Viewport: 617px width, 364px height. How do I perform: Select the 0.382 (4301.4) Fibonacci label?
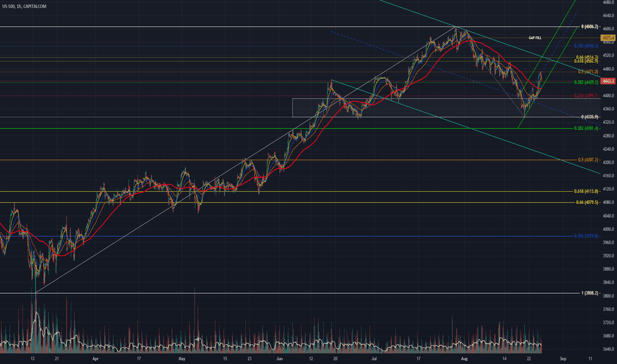pyautogui.click(x=586, y=128)
